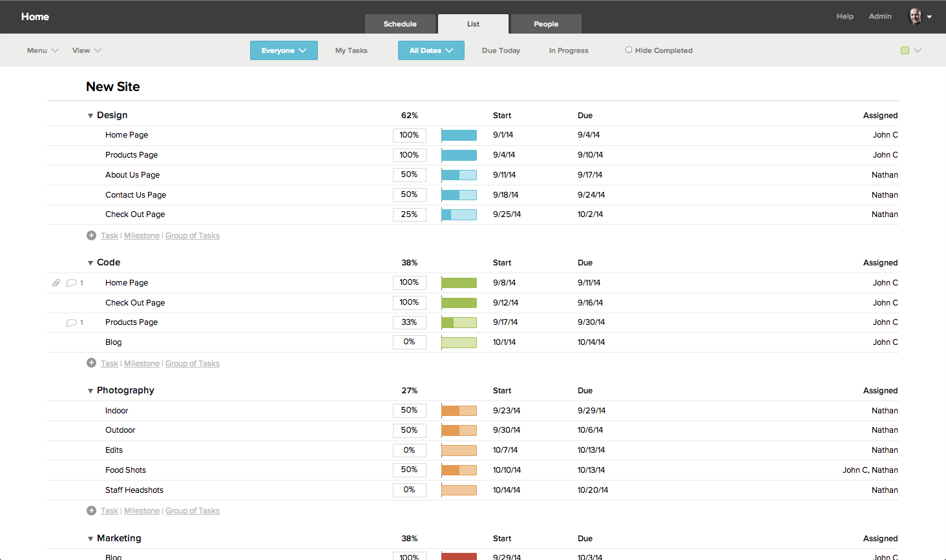This screenshot has height=560, width=946.
Task: Click progress bar for Design Check Out Page
Action: [459, 214]
